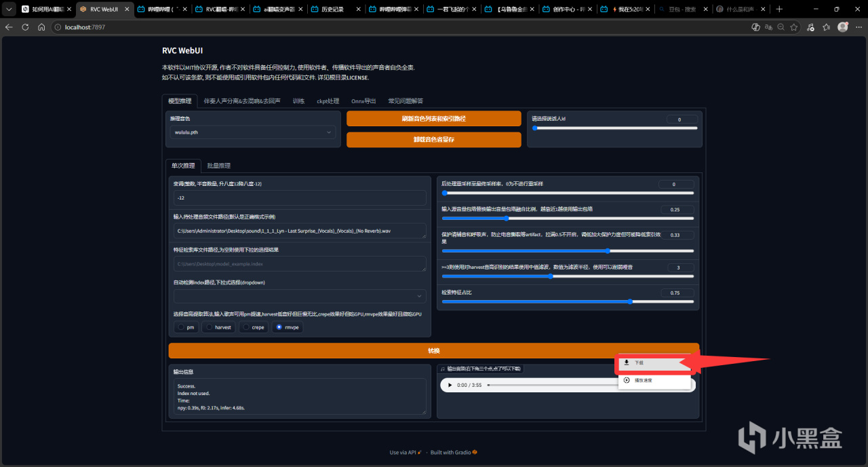Open the favorites list icon in browser toolbar
Screen dimensions: 868x467
826,27
